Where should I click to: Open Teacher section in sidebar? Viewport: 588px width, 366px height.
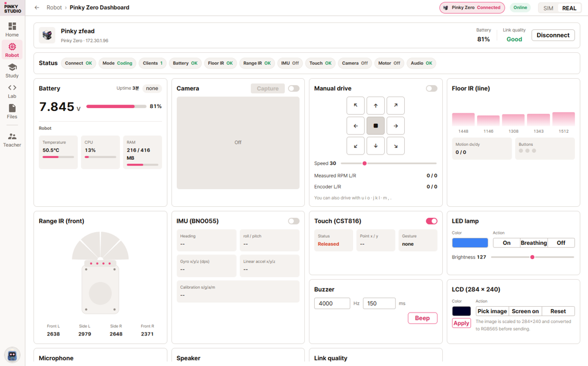click(x=12, y=140)
